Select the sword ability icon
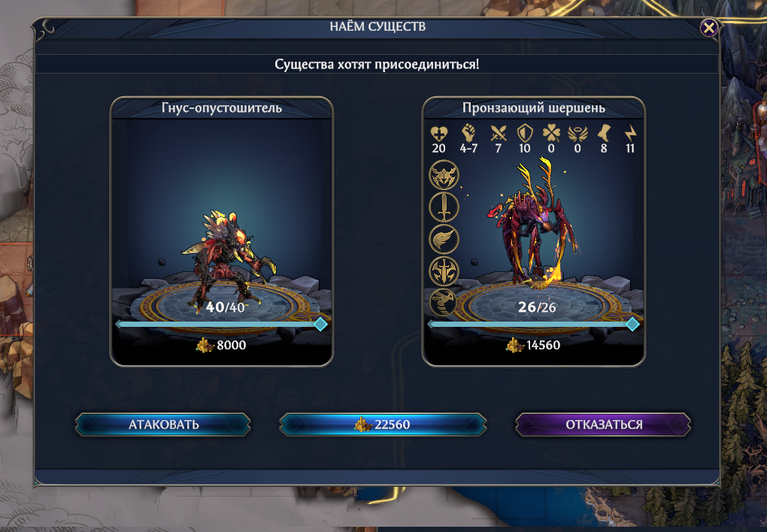The height and width of the screenshot is (532, 767). click(x=444, y=207)
